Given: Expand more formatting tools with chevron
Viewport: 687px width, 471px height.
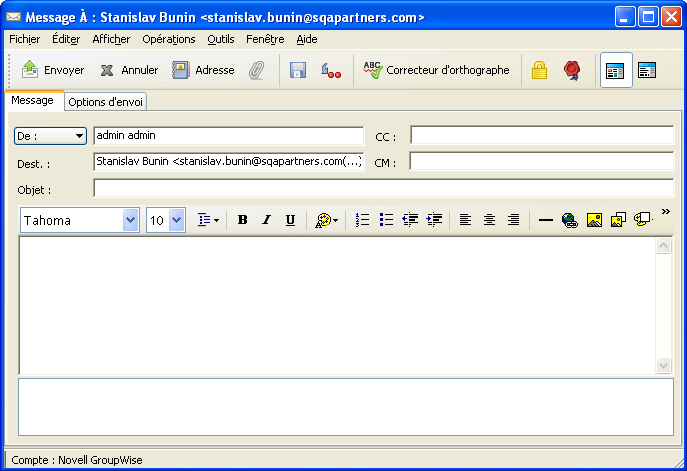Looking at the screenshot, I should coord(666,212).
